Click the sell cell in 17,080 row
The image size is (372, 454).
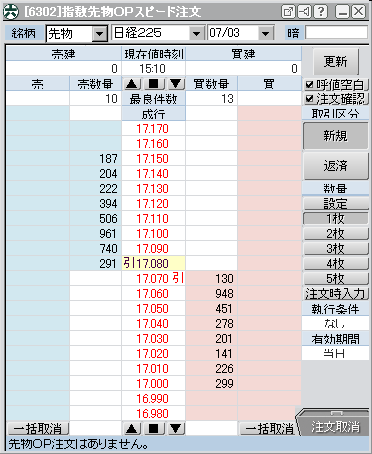coord(38,264)
